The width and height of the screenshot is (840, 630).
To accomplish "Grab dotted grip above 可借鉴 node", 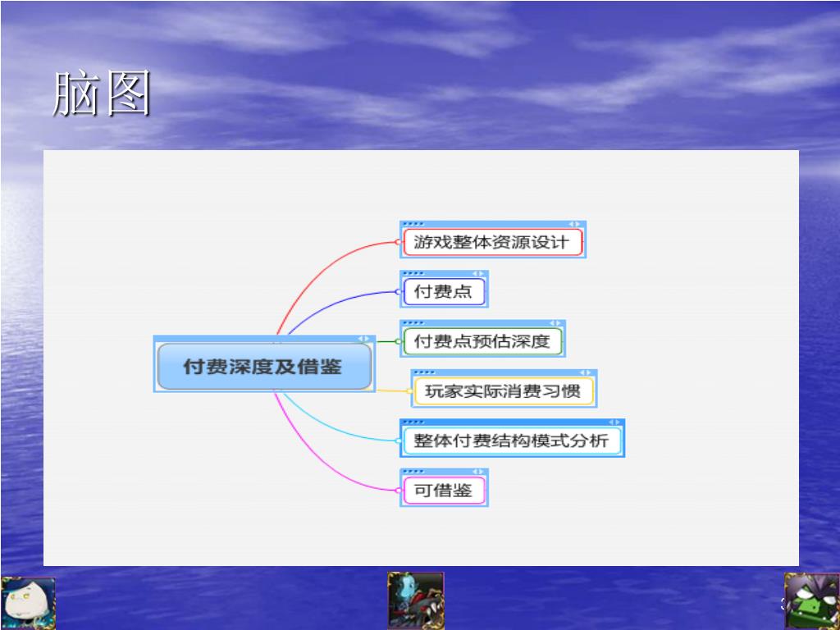I will [413, 472].
